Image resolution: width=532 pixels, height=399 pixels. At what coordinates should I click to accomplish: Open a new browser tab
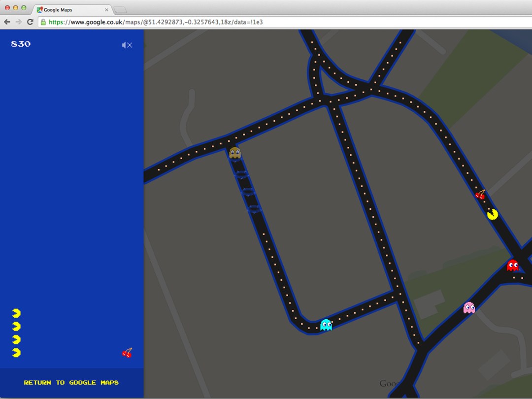coord(120,10)
